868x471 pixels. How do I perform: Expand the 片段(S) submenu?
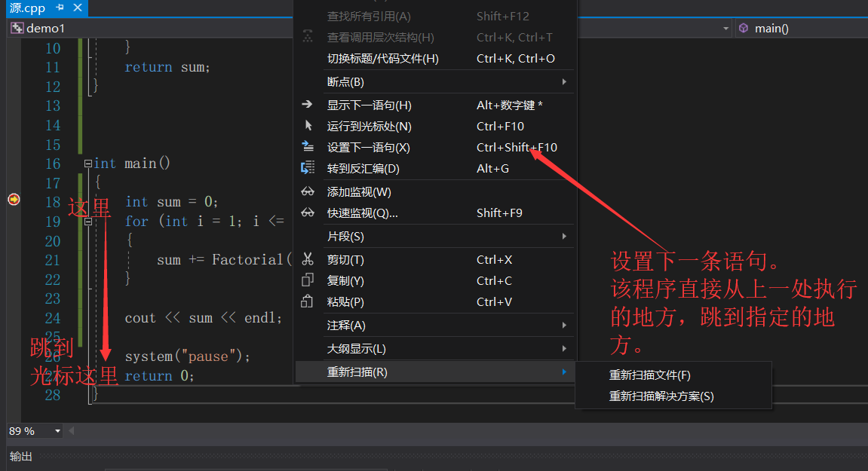pyautogui.click(x=564, y=237)
